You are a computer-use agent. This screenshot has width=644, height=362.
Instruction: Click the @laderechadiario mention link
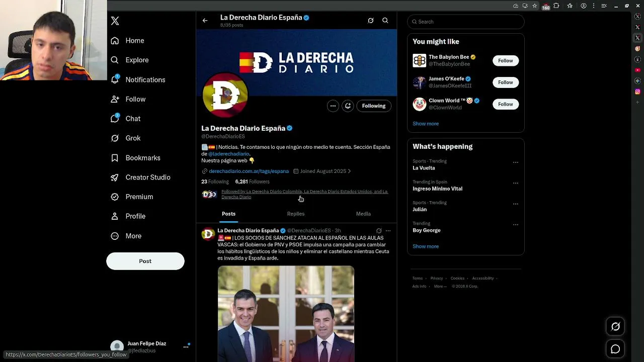click(x=229, y=154)
